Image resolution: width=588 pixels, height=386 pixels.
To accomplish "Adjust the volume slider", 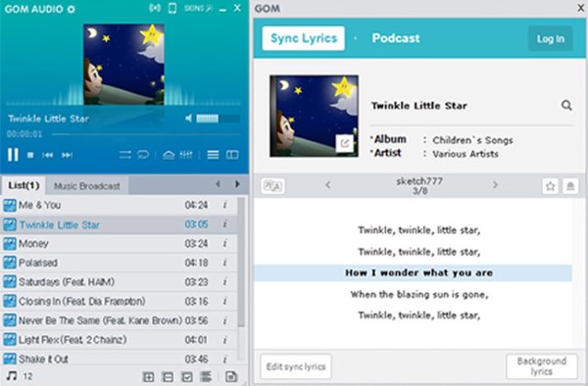I will click(218, 119).
